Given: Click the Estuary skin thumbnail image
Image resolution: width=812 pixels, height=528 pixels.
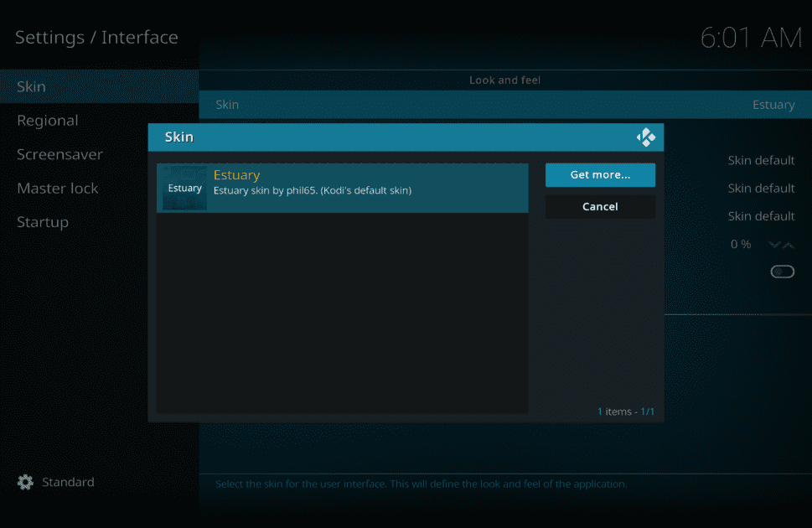Looking at the screenshot, I should (x=183, y=189).
